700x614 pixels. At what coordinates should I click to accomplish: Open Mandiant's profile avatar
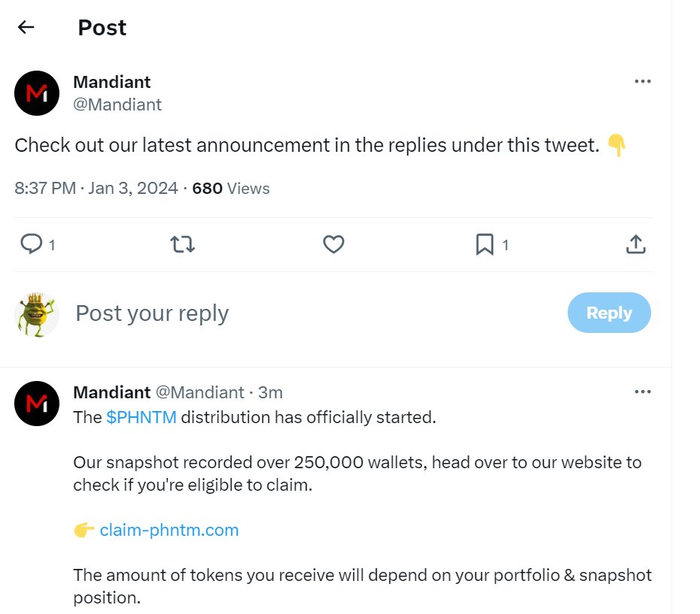(36, 92)
